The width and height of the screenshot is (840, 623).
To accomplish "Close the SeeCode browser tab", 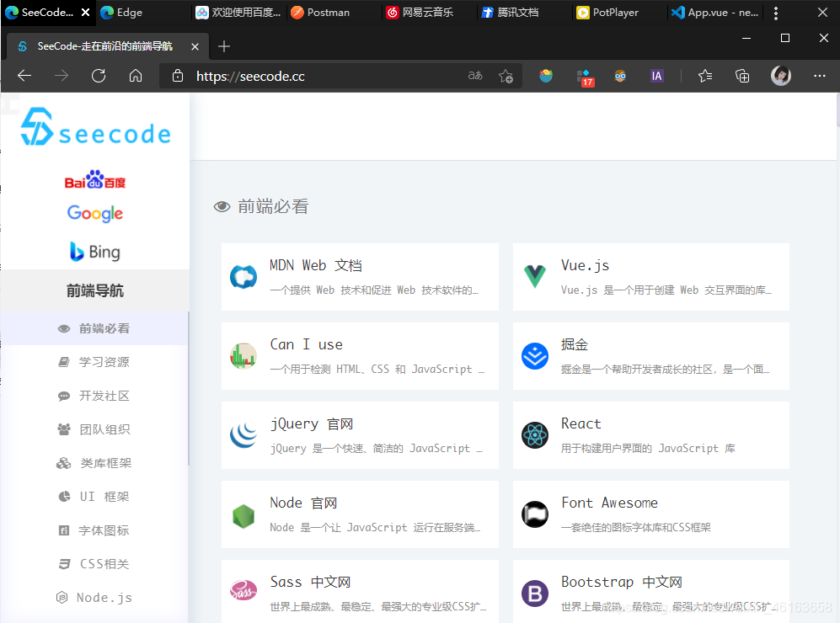I will pos(195,46).
